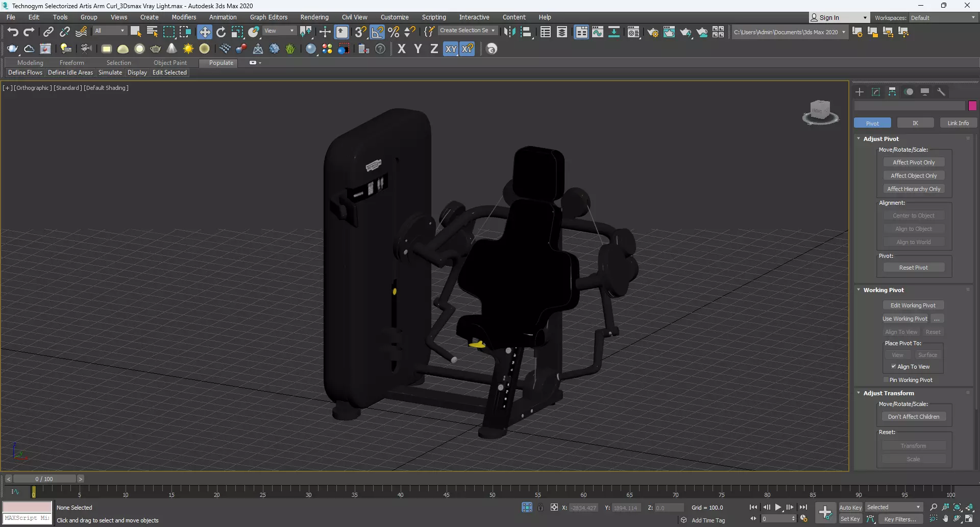Image resolution: width=980 pixels, height=527 pixels.
Task: Switch to the Freeform ribbon tab
Action: 71,63
